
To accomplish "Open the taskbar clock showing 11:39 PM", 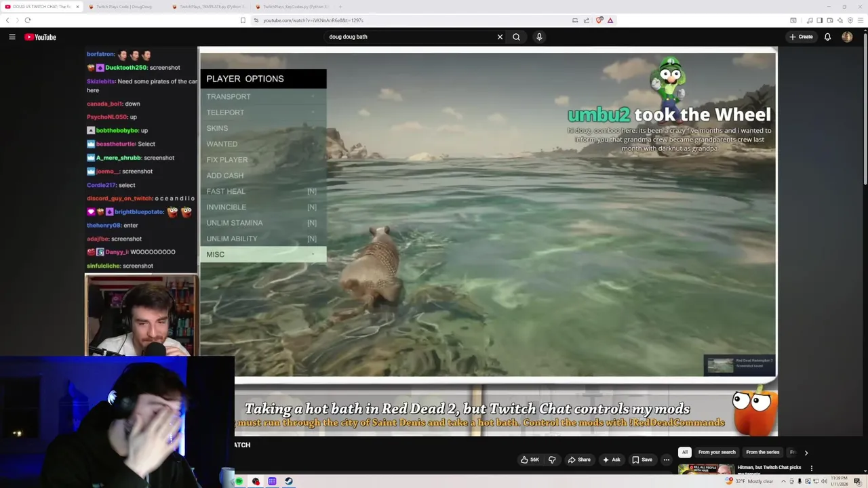I will click(x=839, y=481).
